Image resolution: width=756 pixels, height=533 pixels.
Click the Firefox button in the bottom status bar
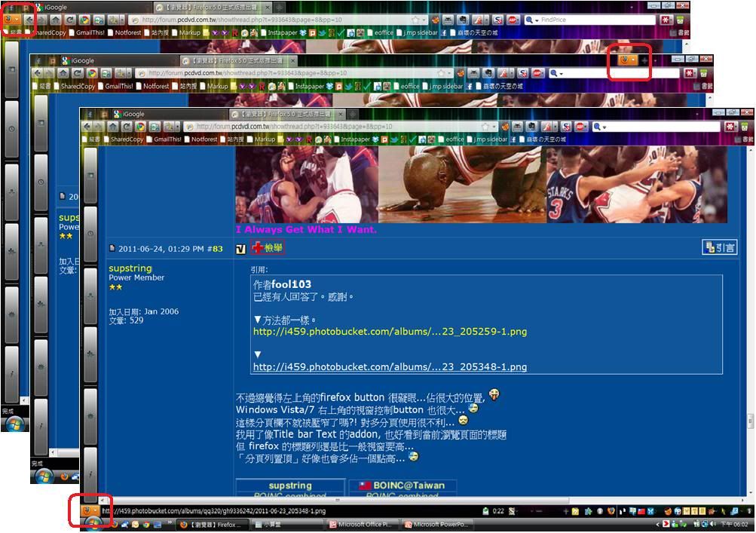coord(87,510)
